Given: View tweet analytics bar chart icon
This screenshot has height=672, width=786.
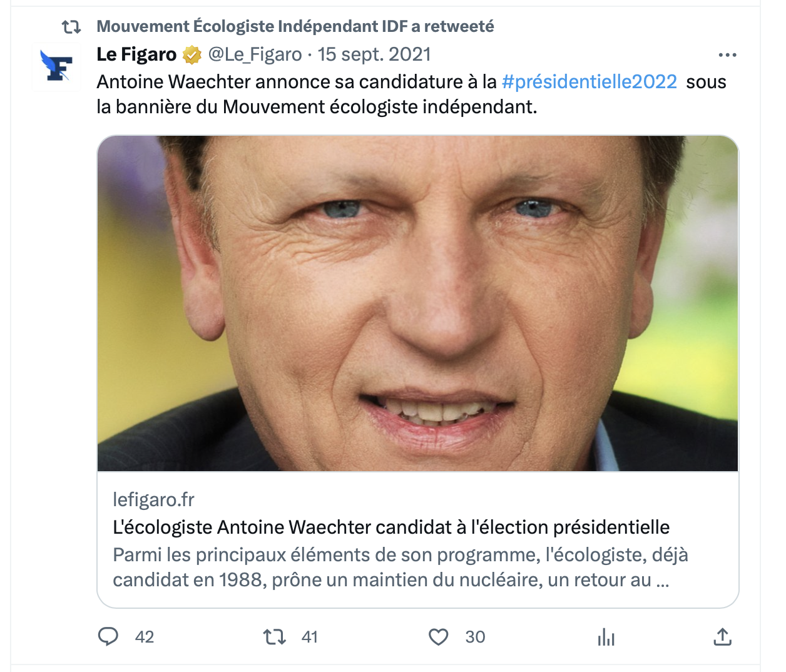Looking at the screenshot, I should coord(606,637).
